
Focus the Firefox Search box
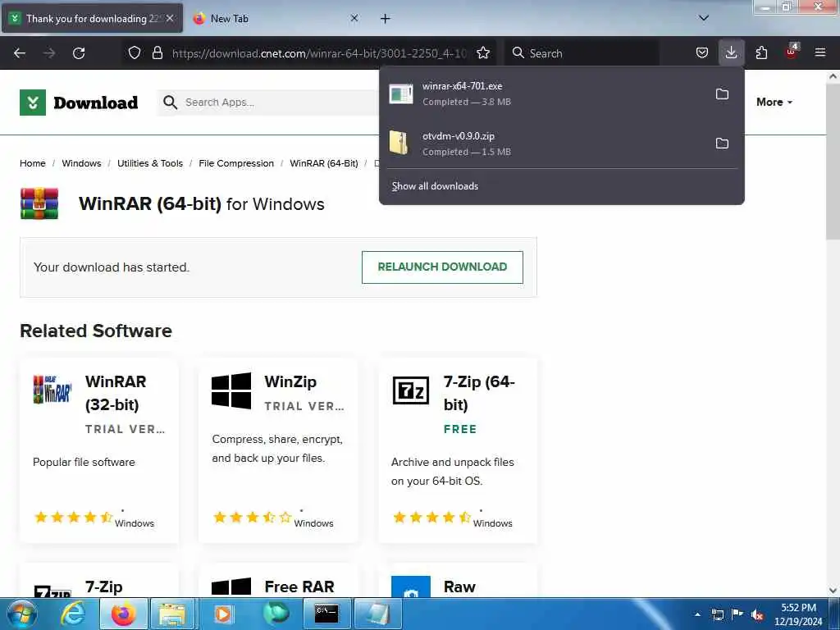coord(583,53)
